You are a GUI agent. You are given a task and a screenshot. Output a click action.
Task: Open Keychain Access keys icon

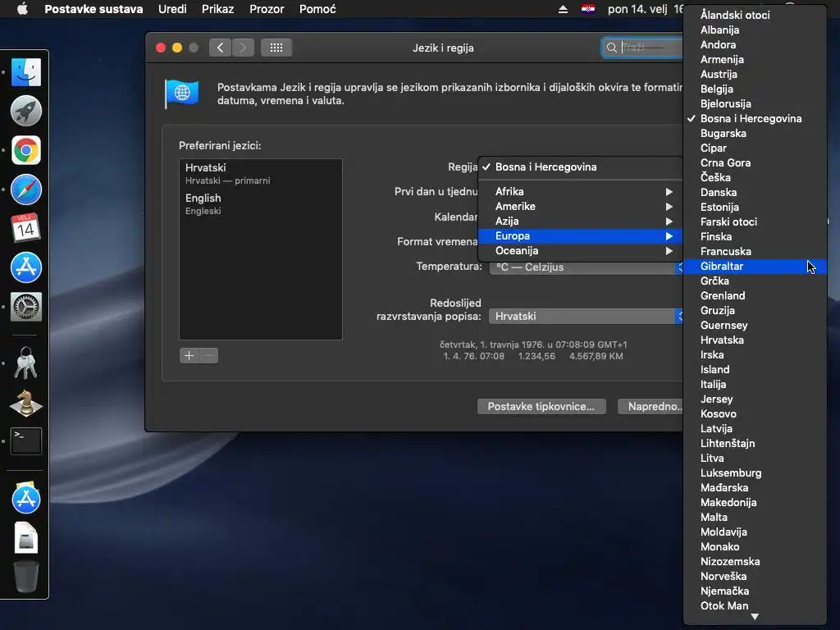(x=25, y=363)
